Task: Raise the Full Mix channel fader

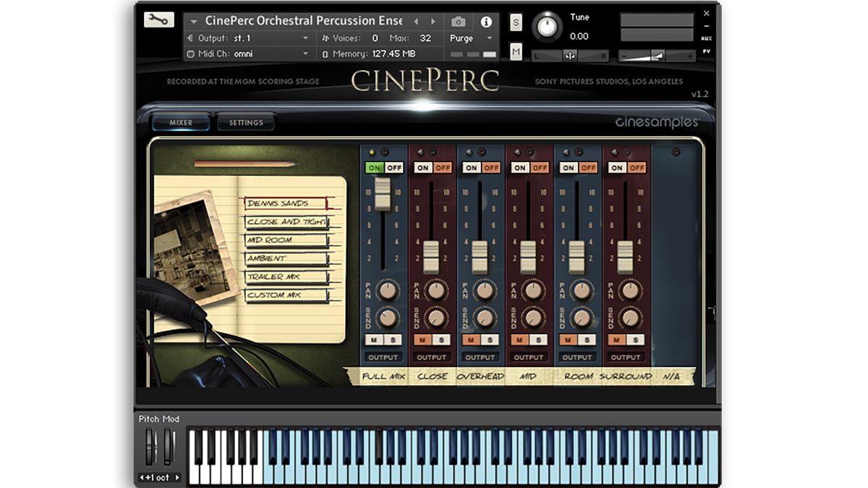Action: click(x=383, y=195)
